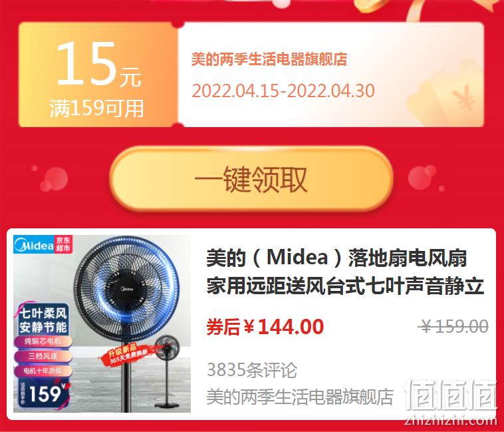Click coupon validity date 2022.04.15-2022.04.30
Viewport: 504px width, 432px height.
click(x=283, y=91)
